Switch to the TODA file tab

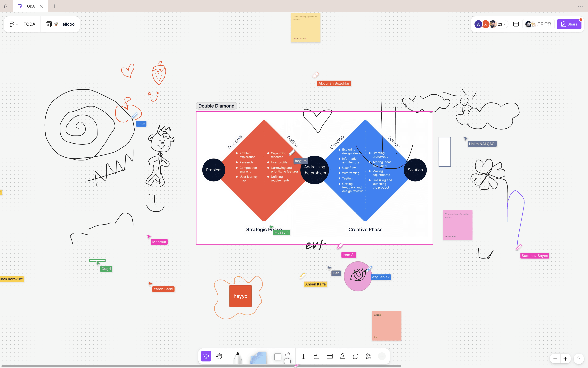tap(29, 6)
